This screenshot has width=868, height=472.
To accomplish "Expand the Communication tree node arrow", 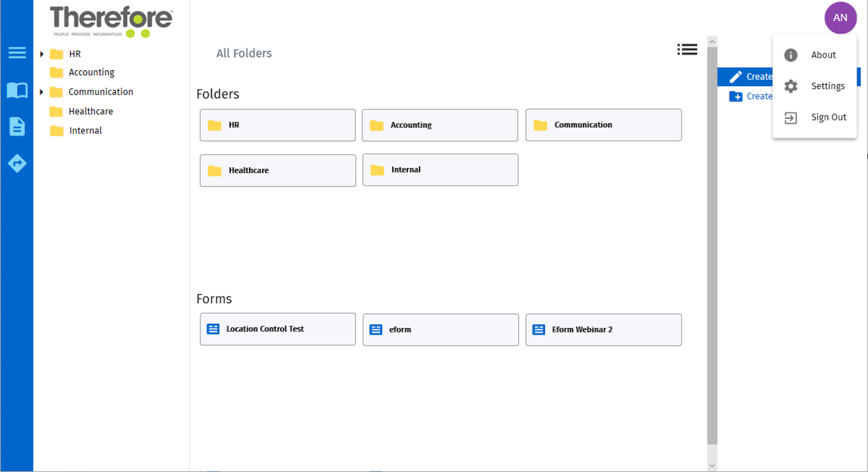I will click(42, 92).
